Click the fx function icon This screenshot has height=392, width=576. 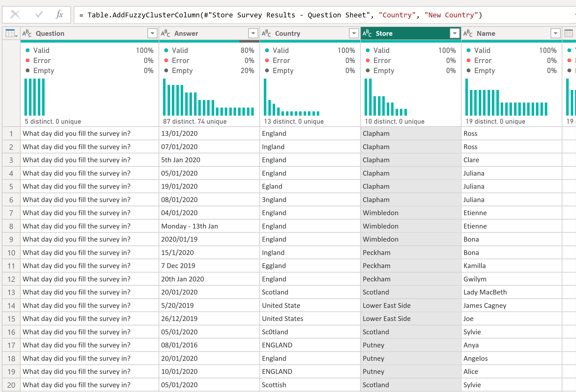(x=59, y=15)
